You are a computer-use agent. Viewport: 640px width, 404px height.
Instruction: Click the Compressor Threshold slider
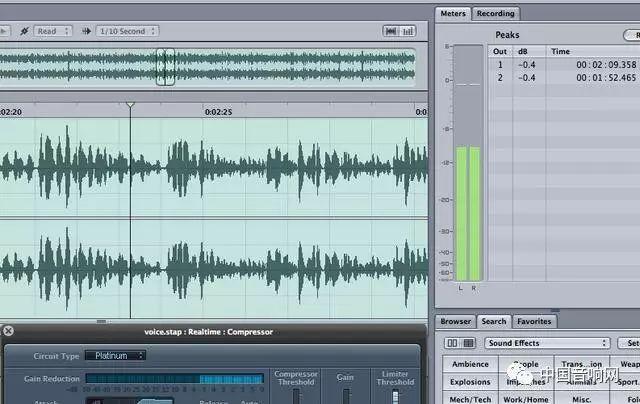[296, 396]
